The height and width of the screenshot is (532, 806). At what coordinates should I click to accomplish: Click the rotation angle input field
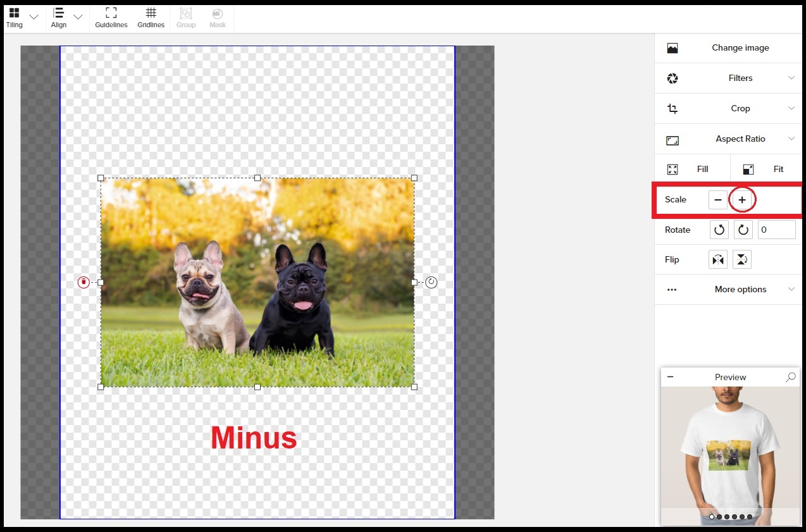pos(777,230)
